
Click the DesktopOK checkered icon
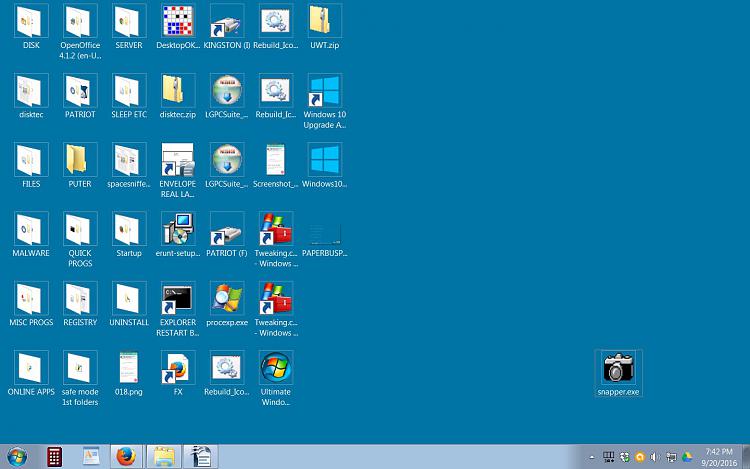point(178,21)
